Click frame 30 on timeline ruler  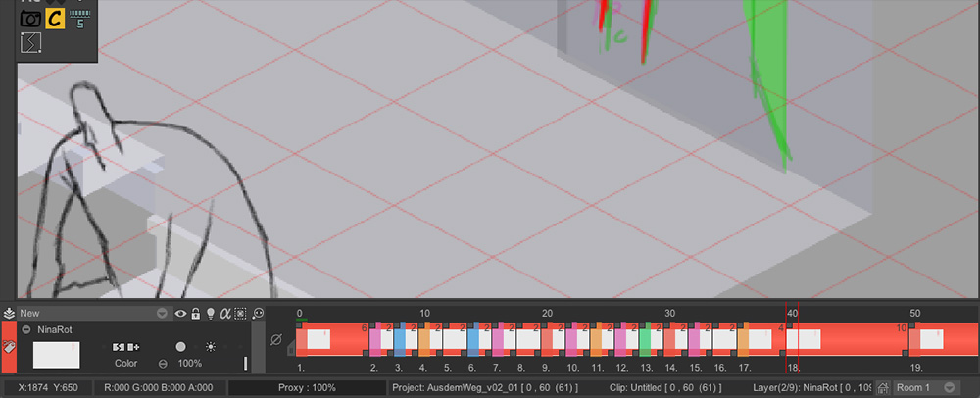pos(670,313)
